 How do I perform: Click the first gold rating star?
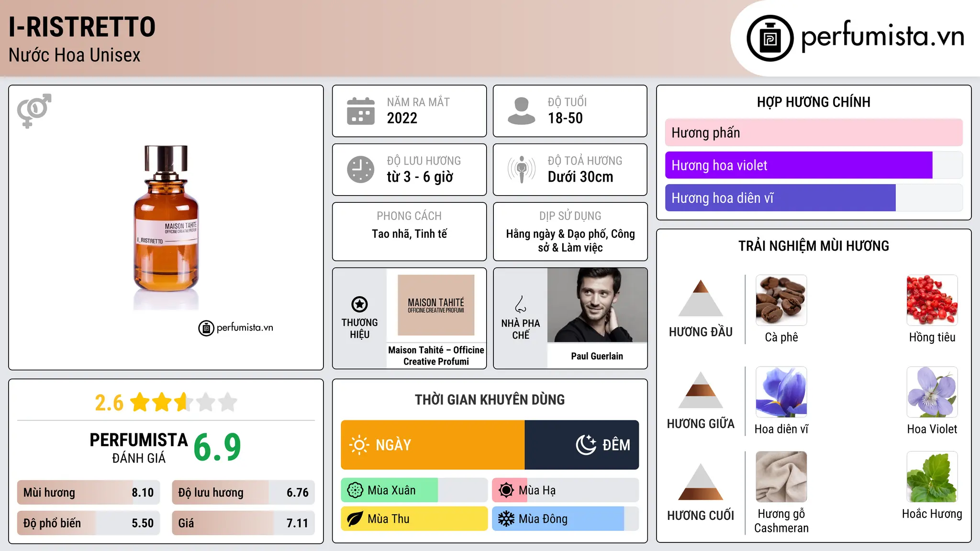[140, 402]
